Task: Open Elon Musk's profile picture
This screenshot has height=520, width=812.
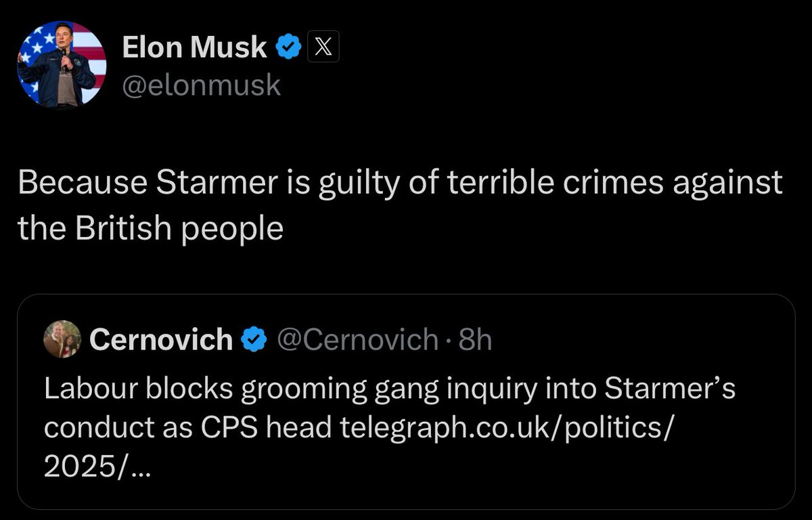Action: 62,64
